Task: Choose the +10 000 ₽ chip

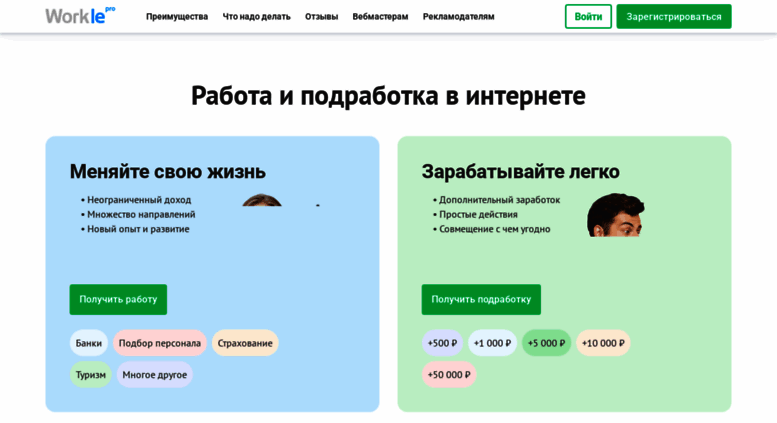Action: click(603, 343)
